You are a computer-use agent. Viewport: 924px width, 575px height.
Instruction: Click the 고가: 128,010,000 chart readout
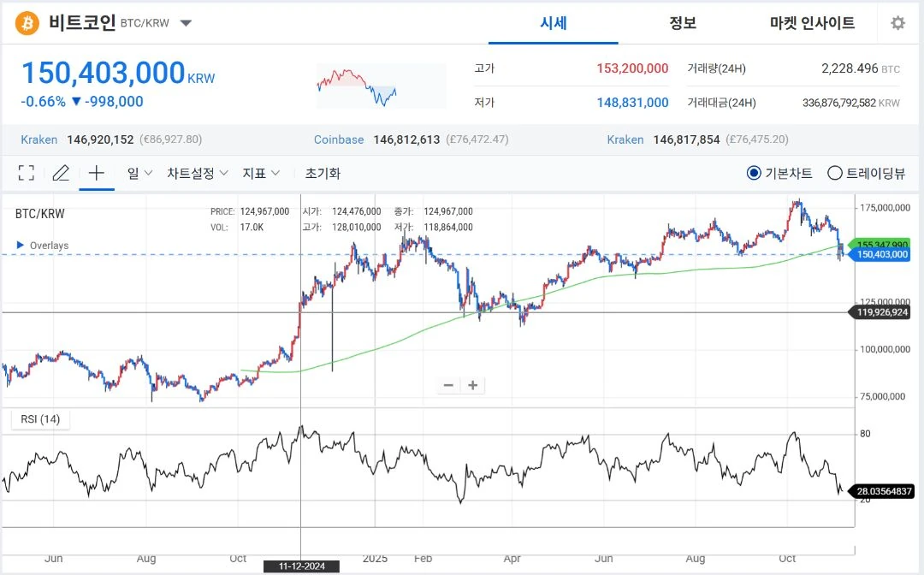tap(341, 227)
